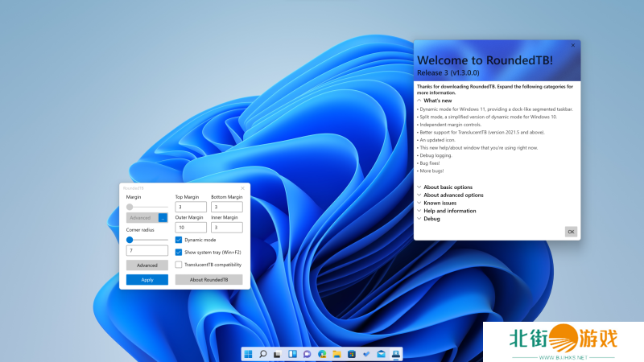Image resolution: width=644 pixels, height=362 pixels.
Task: Expand the Debug section
Action: point(419,219)
